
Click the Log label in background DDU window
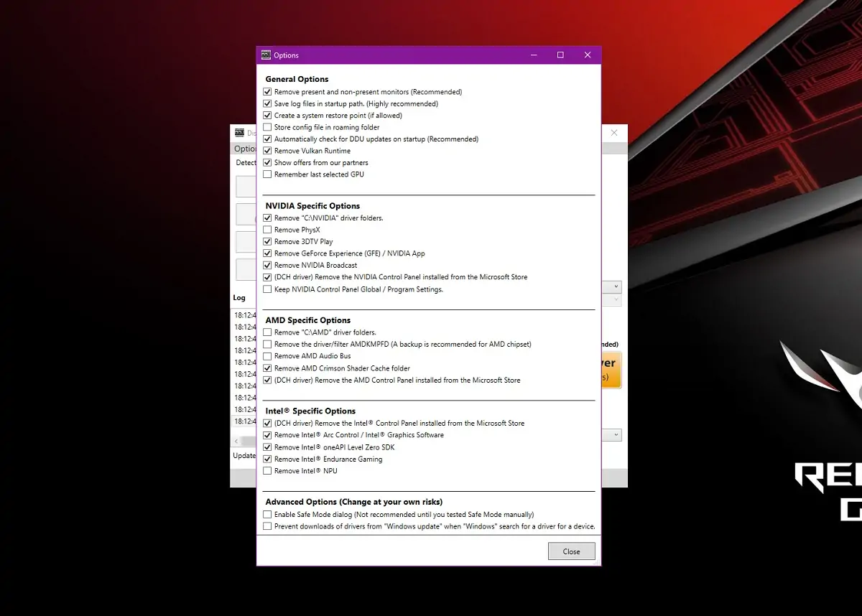239,297
